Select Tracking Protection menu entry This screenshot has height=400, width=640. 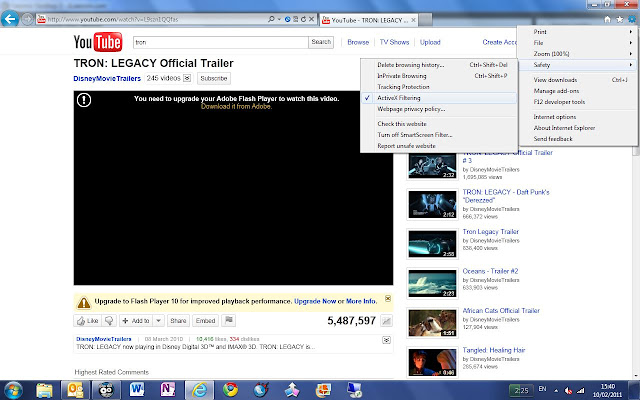(x=439, y=87)
